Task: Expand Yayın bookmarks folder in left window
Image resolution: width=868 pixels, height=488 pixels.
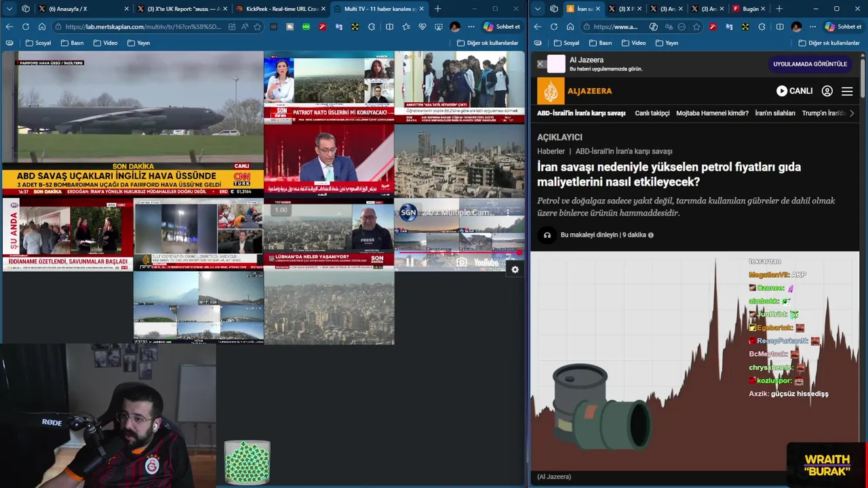Action: click(138, 43)
